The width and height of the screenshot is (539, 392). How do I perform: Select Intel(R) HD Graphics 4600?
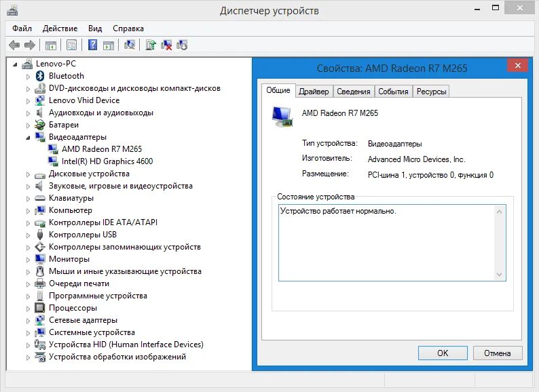(x=107, y=161)
